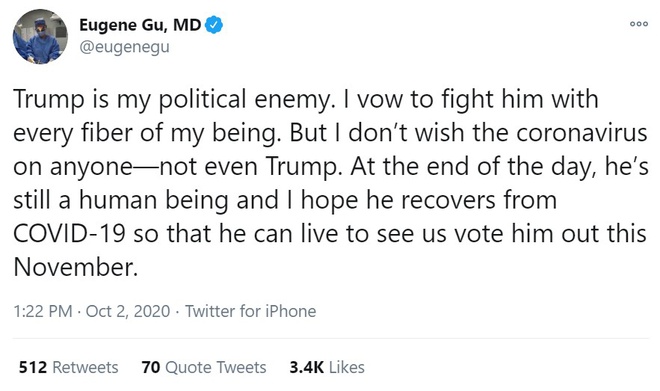The width and height of the screenshot is (660, 391).
Task: Click the word coronavirus in the tweet
Action: [x=582, y=133]
